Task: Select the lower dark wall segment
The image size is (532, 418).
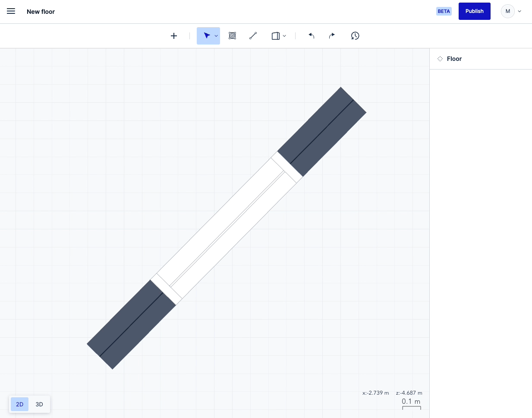Action: [131, 324]
